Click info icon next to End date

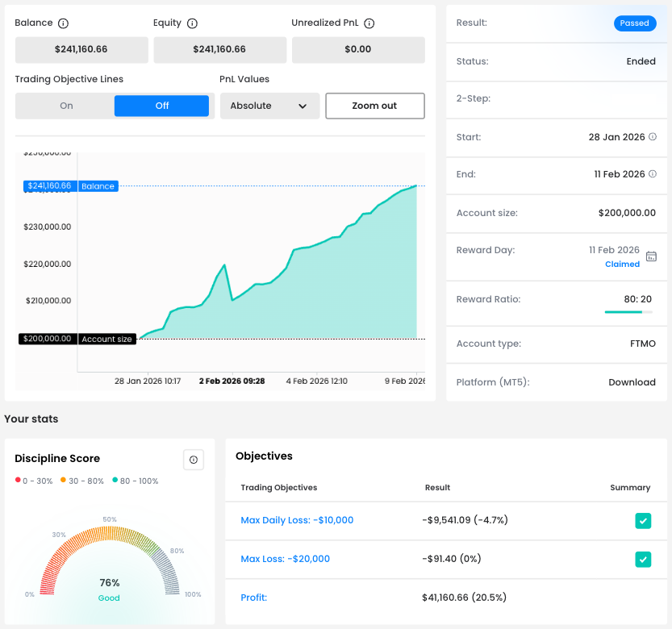pos(653,174)
